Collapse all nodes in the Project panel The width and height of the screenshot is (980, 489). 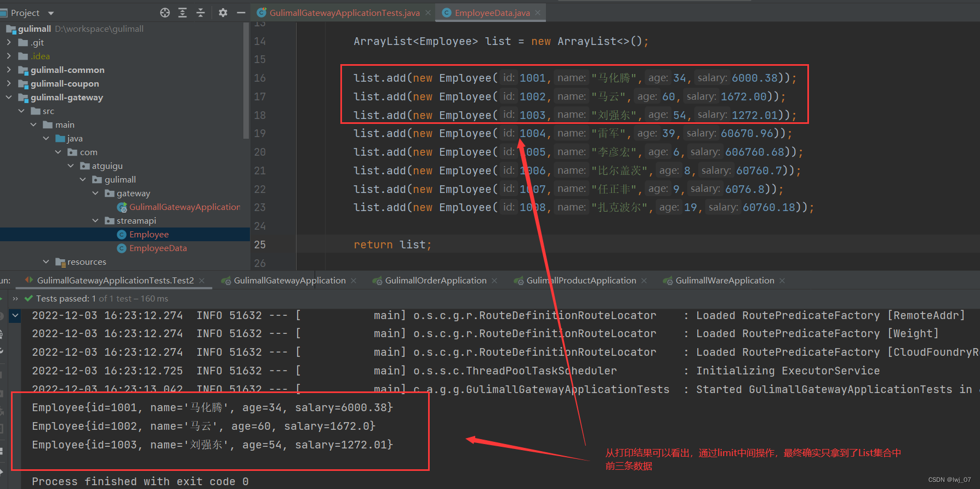(x=201, y=13)
